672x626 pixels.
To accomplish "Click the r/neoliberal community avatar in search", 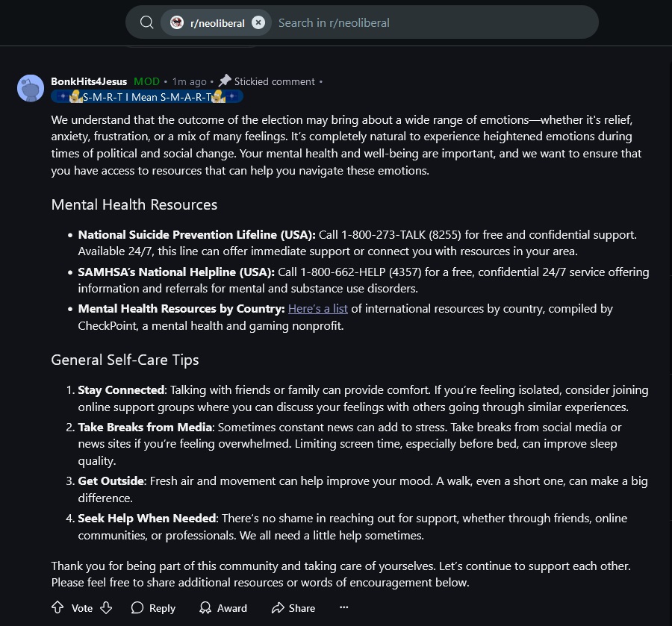I will pyautogui.click(x=177, y=22).
